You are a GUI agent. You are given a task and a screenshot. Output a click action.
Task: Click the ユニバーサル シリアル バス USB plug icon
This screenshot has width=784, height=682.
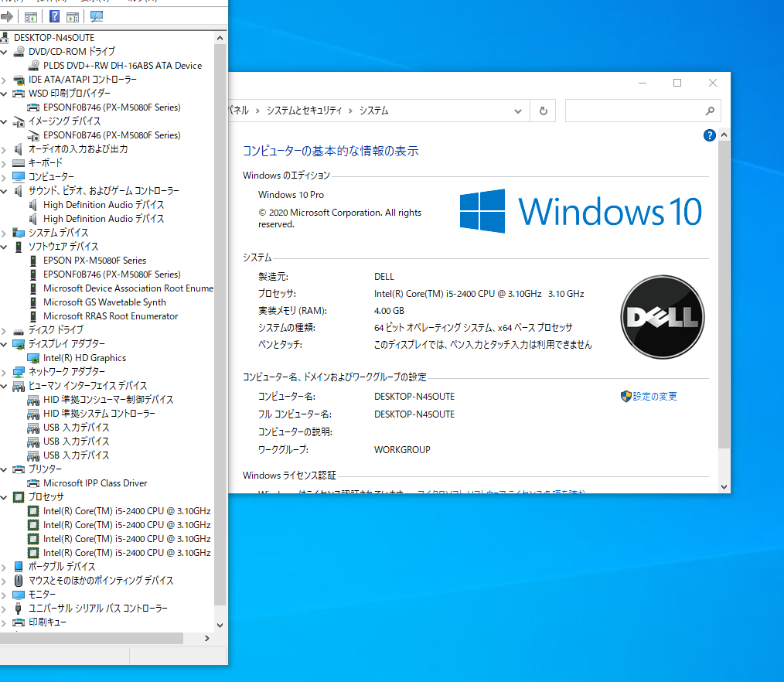pyautogui.click(x=19, y=609)
